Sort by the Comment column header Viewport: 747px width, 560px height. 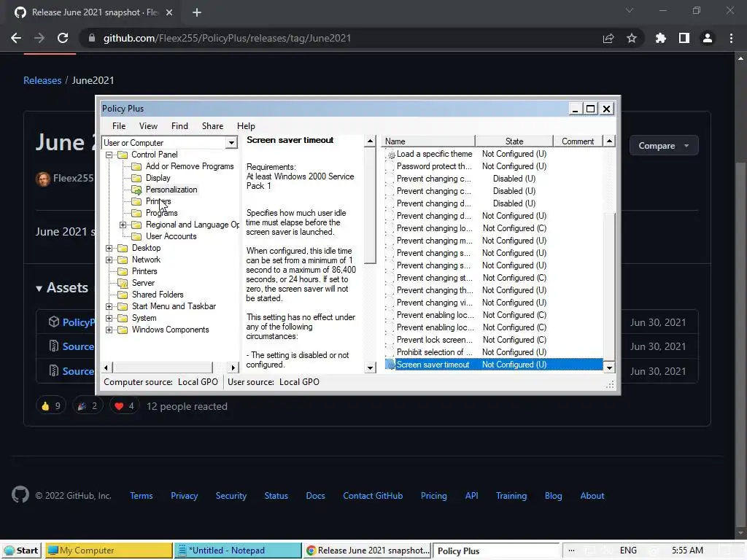[x=578, y=141]
